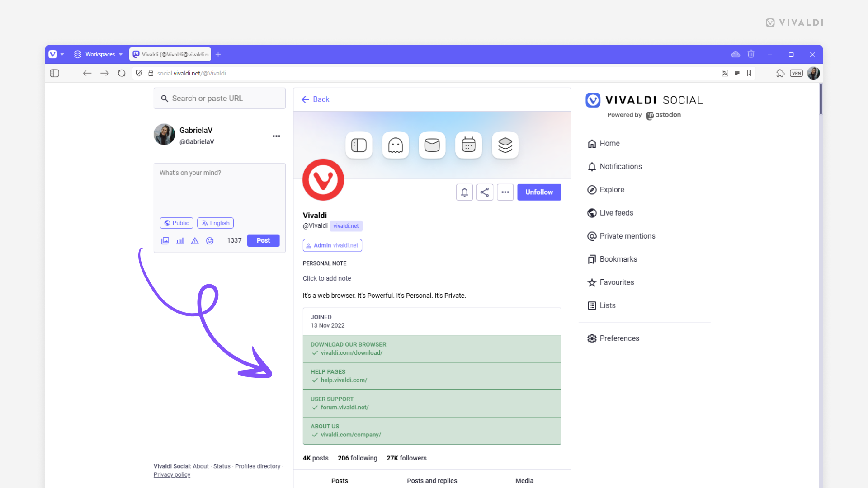The width and height of the screenshot is (868, 488).
Task: View 27K followers list
Action: [406, 458]
